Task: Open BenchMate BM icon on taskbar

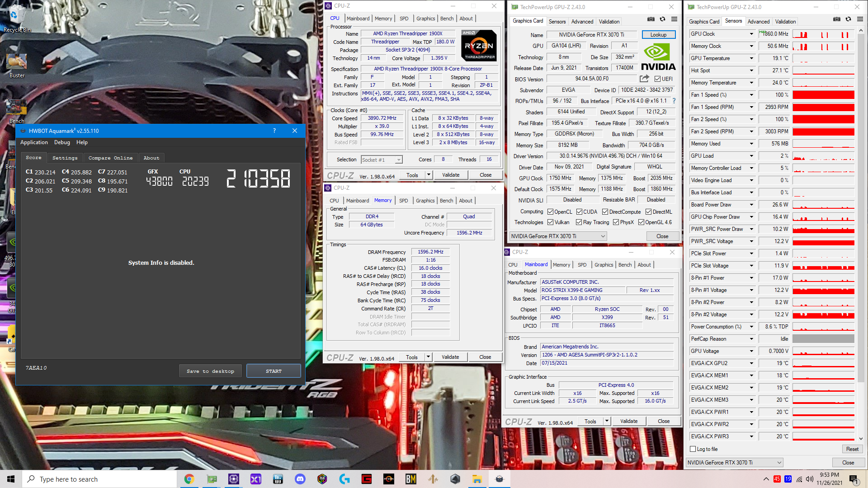Action: pyautogui.click(x=411, y=479)
